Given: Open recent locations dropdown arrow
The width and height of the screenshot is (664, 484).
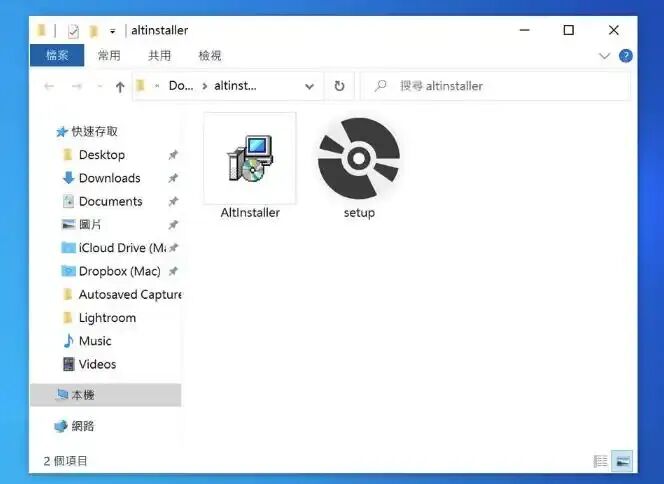Looking at the screenshot, I should tap(100, 86).
